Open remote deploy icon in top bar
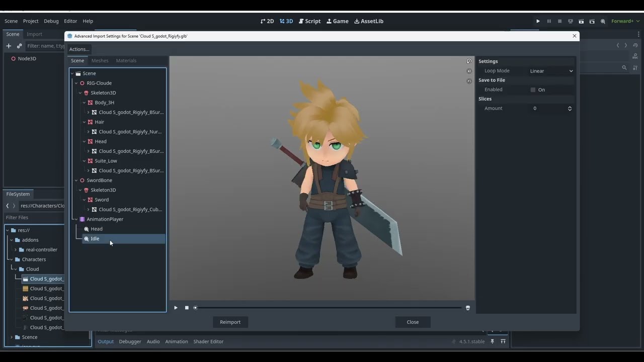The width and height of the screenshot is (644, 362). point(570,21)
